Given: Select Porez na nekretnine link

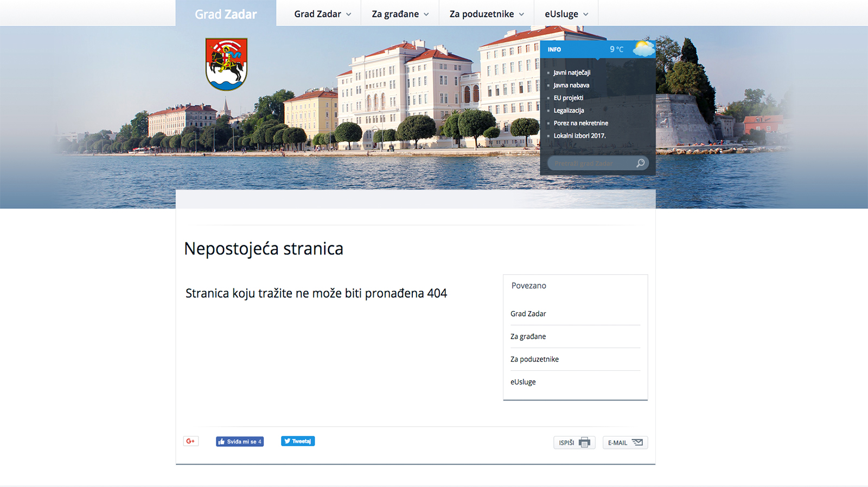Looking at the screenshot, I should pos(580,123).
